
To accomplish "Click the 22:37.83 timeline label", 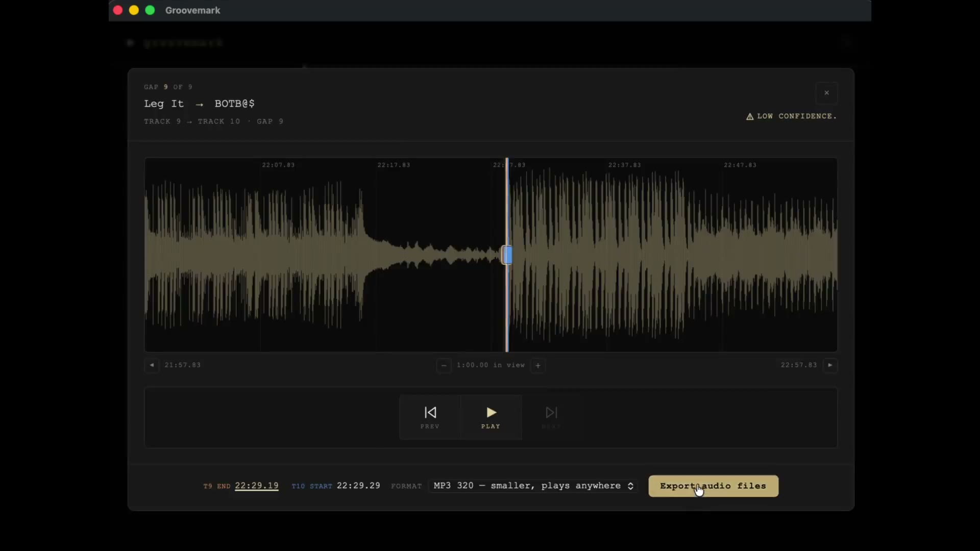I will pyautogui.click(x=624, y=165).
